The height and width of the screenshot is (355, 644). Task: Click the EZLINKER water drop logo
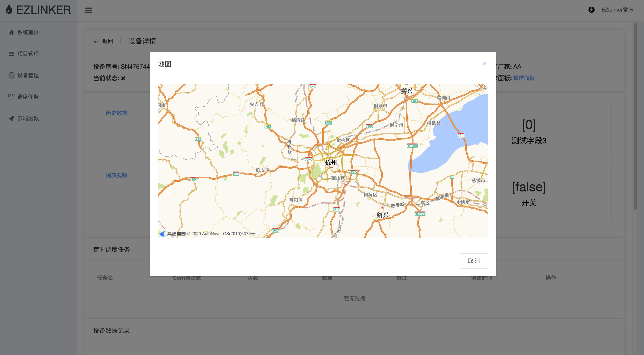click(9, 9)
